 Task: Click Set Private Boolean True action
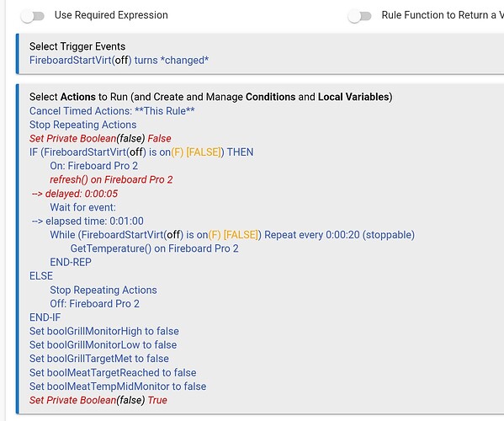(98, 400)
